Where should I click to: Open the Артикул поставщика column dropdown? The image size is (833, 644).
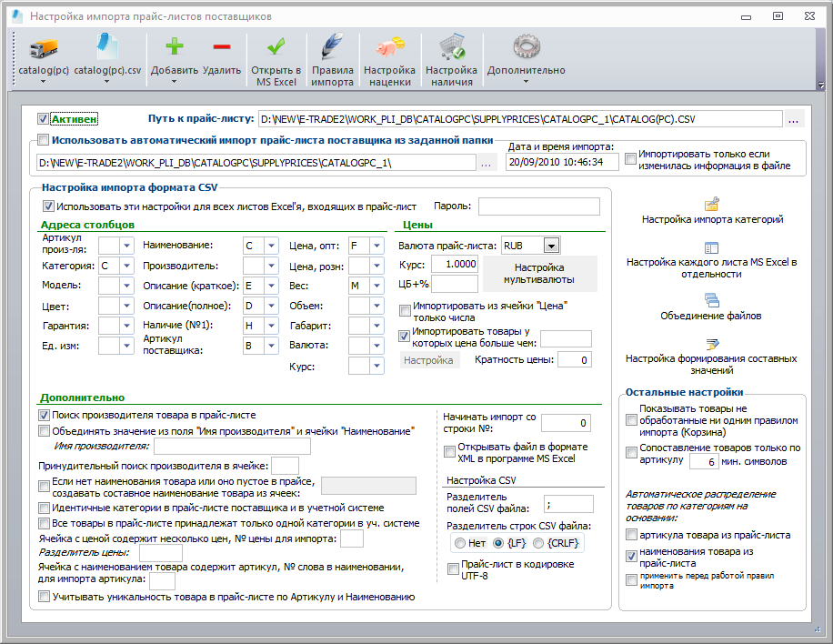272,346
